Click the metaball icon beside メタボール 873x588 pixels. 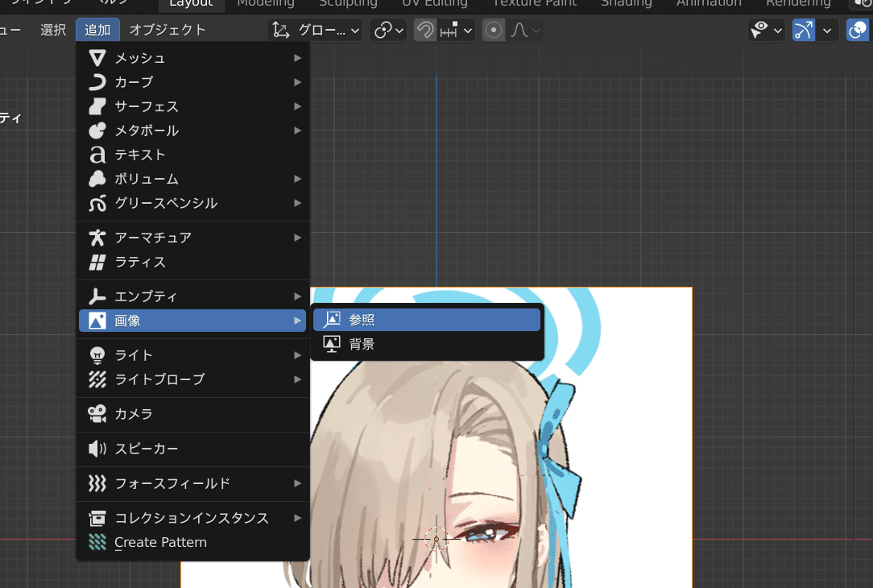[97, 130]
